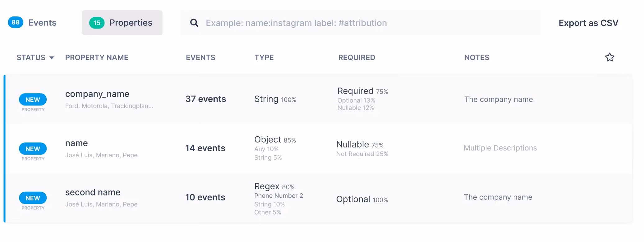Select the Properties tab
The height and width of the screenshot is (242, 644).
[x=131, y=23]
